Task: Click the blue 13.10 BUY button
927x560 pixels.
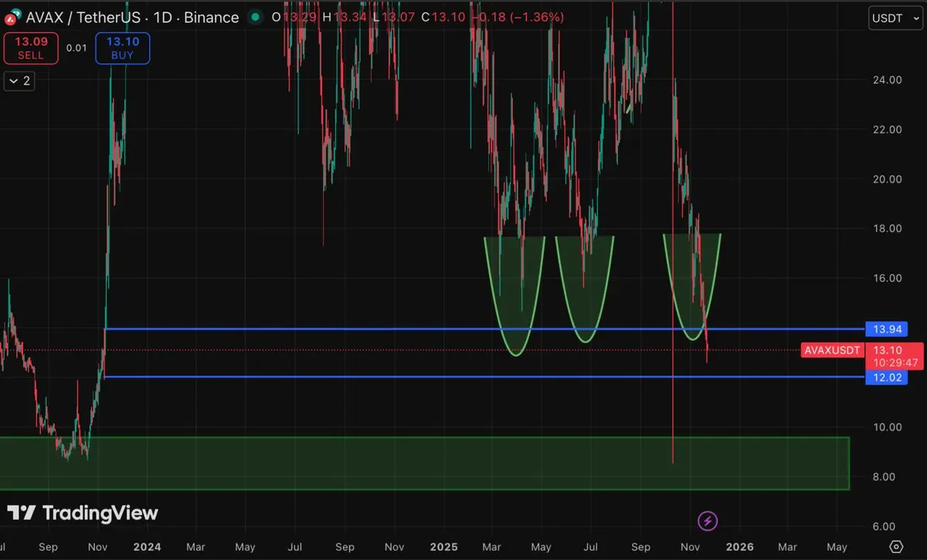Action: 122,49
